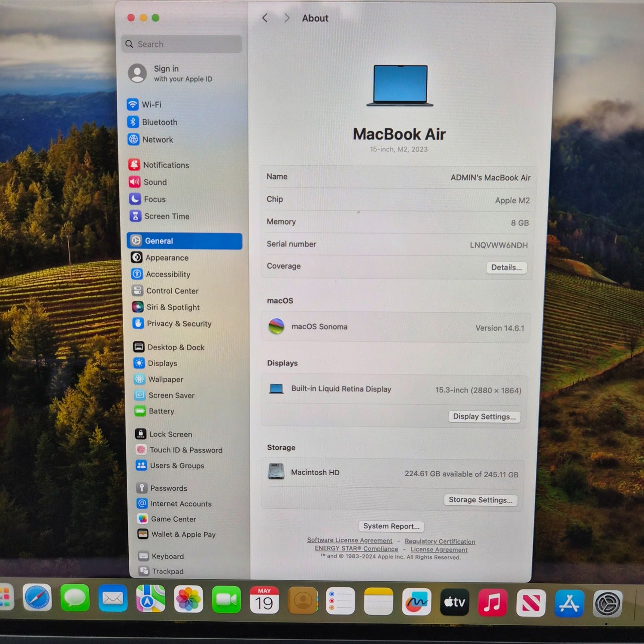644x644 pixels.
Task: Open Touch ID & Password settings
Action: 179,450
